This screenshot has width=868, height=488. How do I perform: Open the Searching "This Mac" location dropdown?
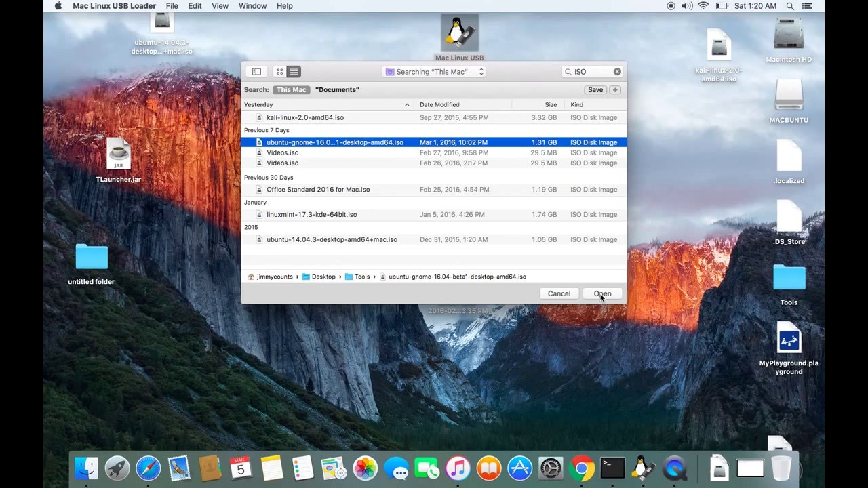pyautogui.click(x=434, y=72)
